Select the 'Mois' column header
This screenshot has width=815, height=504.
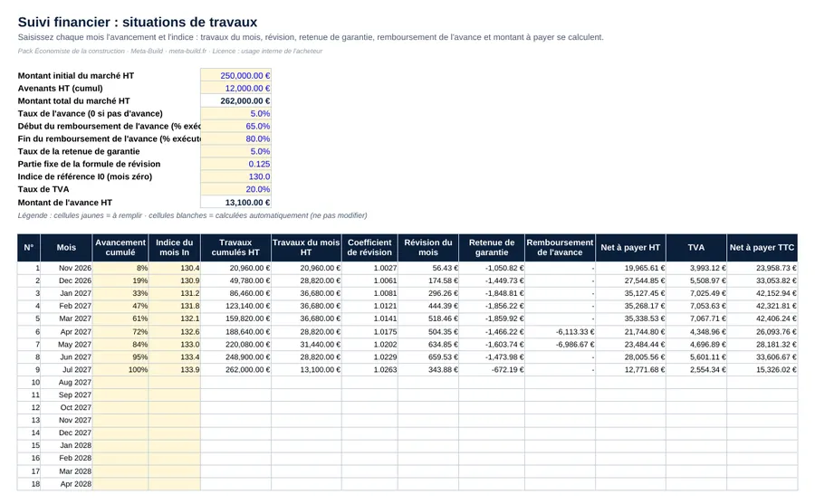pos(66,247)
